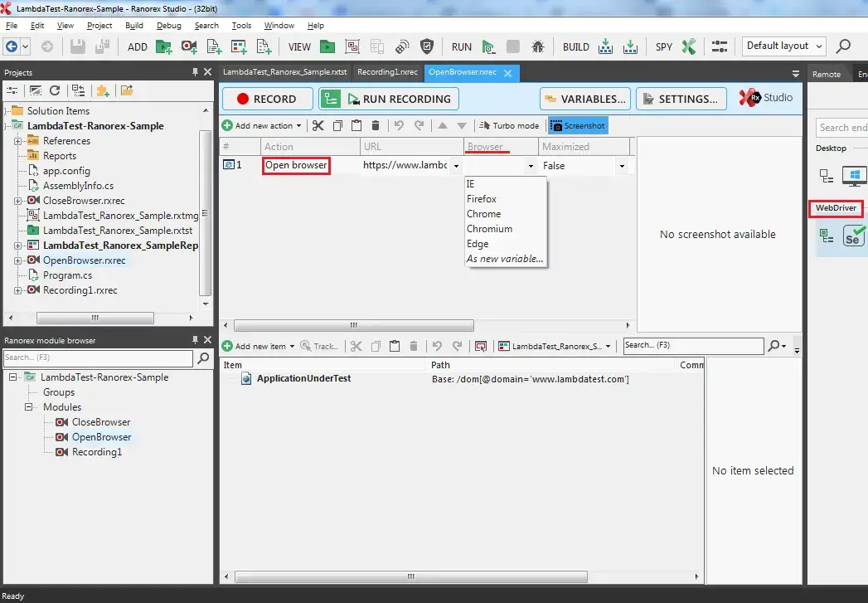Open the Default layout dropdown
868x603 pixels.
pos(783,46)
